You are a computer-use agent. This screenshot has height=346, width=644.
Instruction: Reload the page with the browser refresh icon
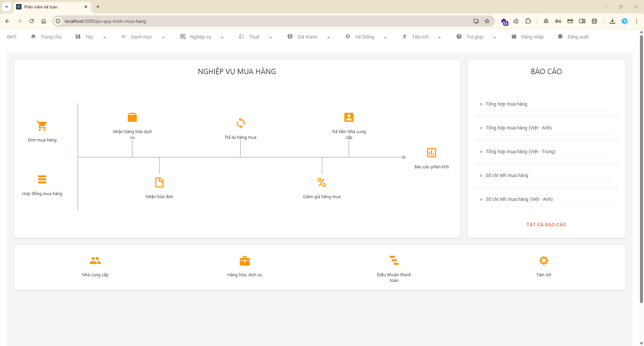pos(32,21)
